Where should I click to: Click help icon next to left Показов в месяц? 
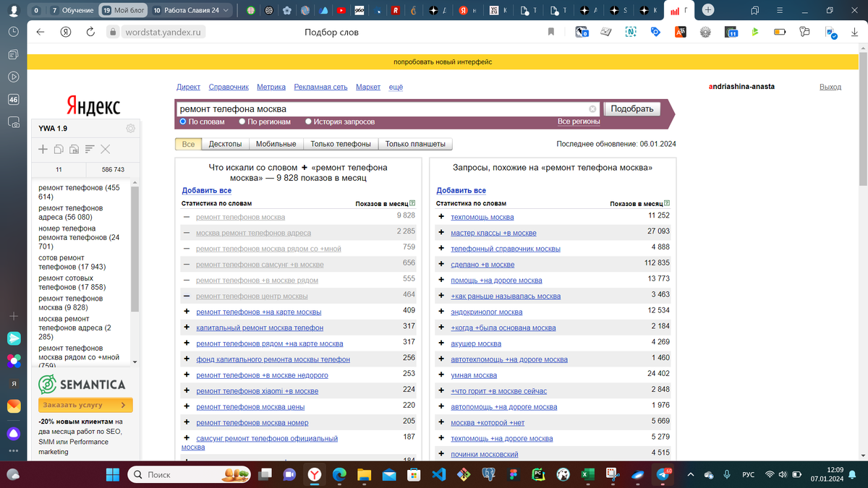(412, 204)
